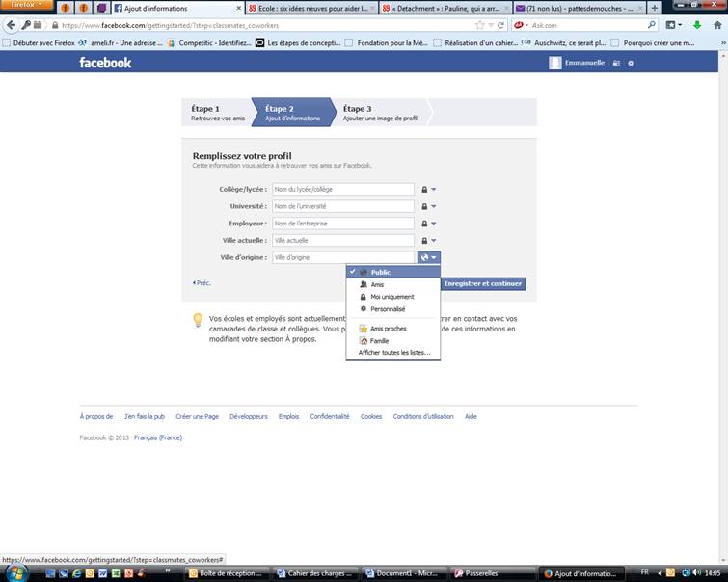Click Afficher toutes les listes

[x=394, y=353]
